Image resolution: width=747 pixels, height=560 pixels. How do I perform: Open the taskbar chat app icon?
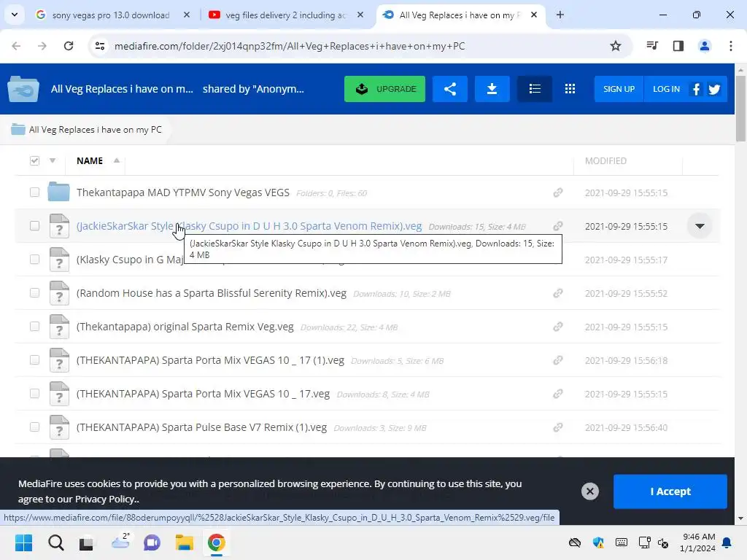[x=152, y=542]
